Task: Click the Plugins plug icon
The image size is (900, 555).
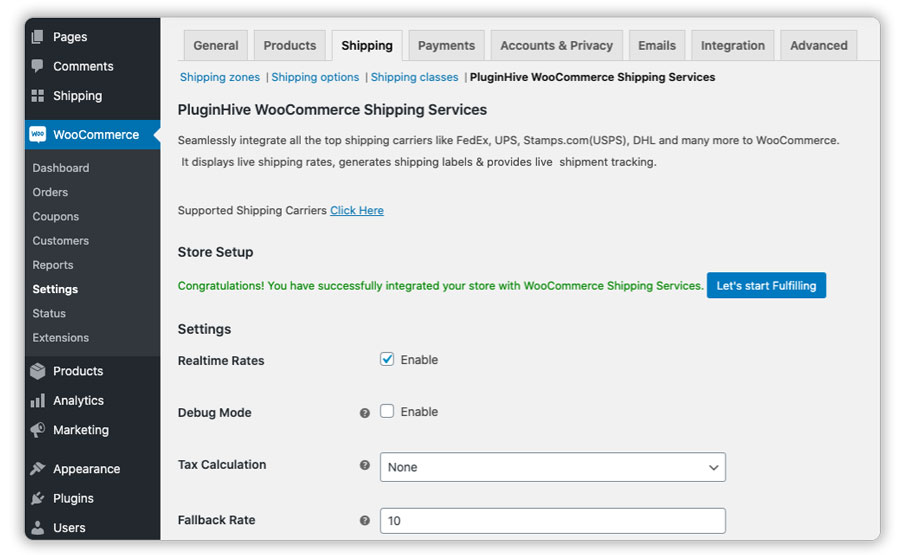Action: tap(37, 498)
